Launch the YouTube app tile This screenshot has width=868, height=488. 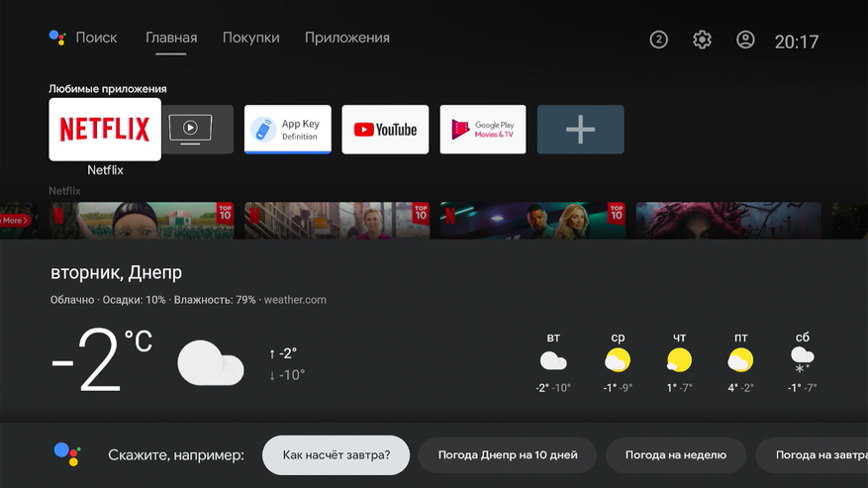[x=385, y=130]
